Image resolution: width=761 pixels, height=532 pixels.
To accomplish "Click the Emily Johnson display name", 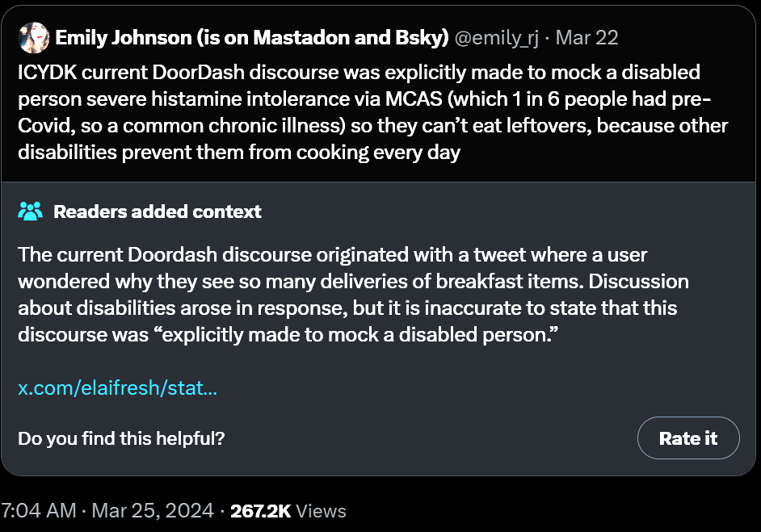I will [252, 38].
